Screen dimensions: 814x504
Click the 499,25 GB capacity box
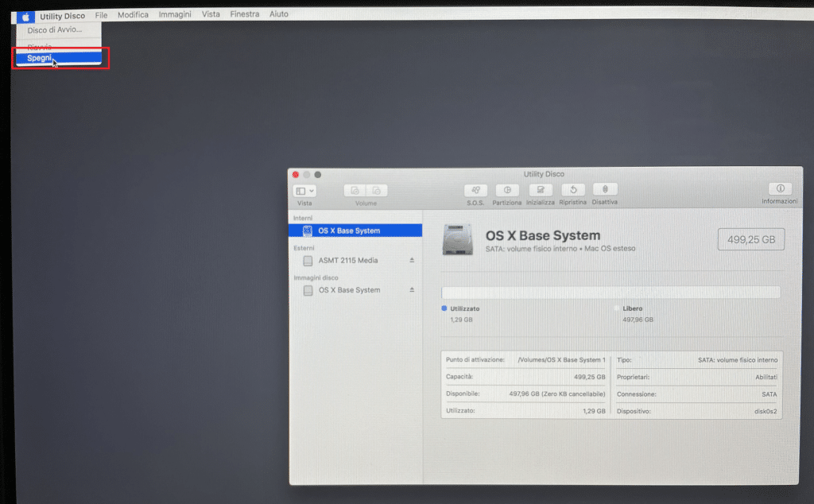750,239
